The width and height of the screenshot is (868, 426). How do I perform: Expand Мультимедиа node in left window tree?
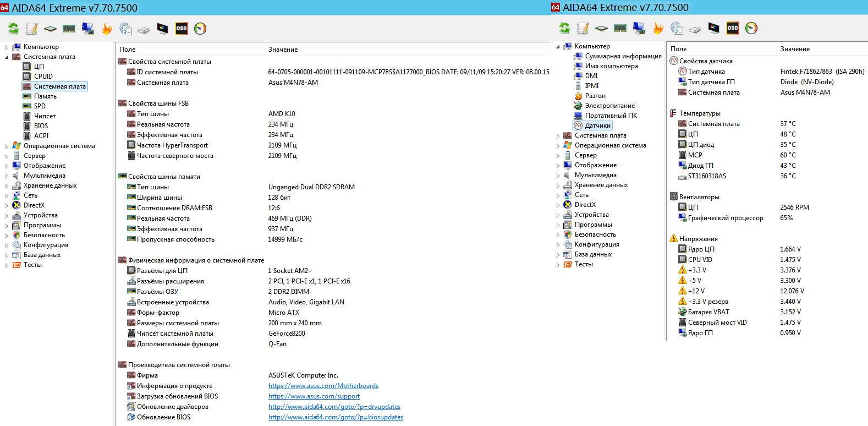point(7,176)
